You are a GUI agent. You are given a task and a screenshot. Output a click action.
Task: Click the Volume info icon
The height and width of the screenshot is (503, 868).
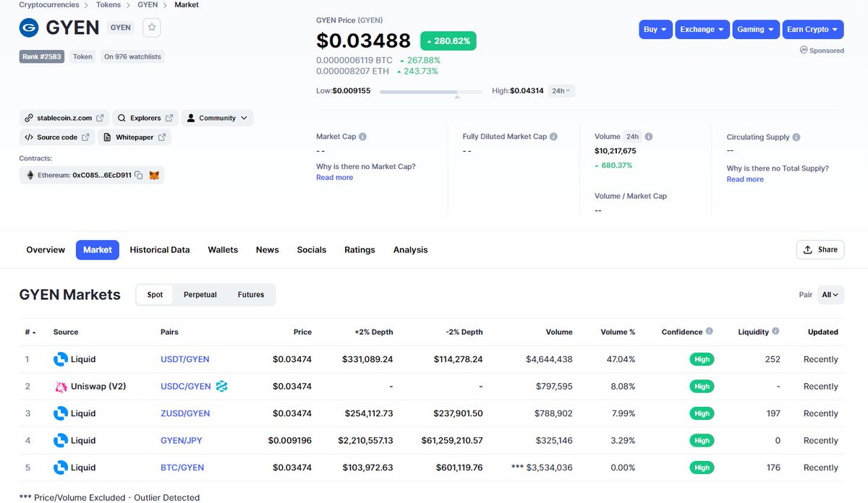pos(649,137)
